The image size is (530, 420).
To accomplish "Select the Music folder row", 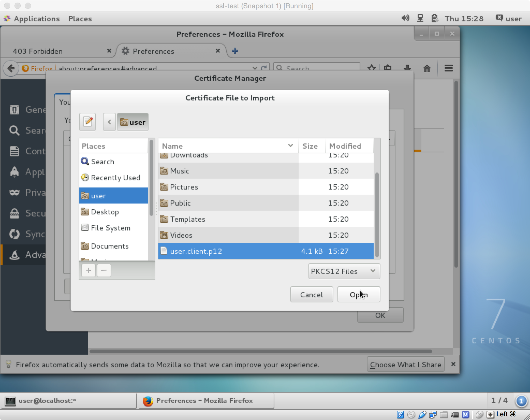I will point(266,171).
